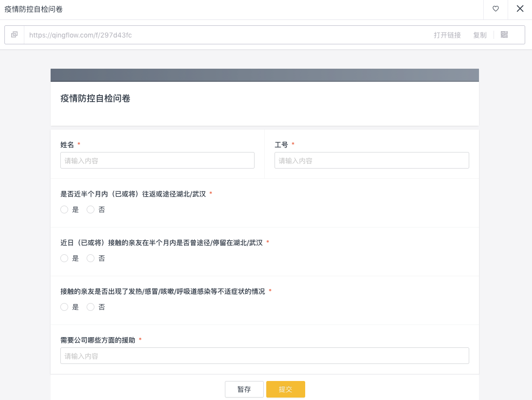Click the 暂存 save draft button

tap(244, 389)
